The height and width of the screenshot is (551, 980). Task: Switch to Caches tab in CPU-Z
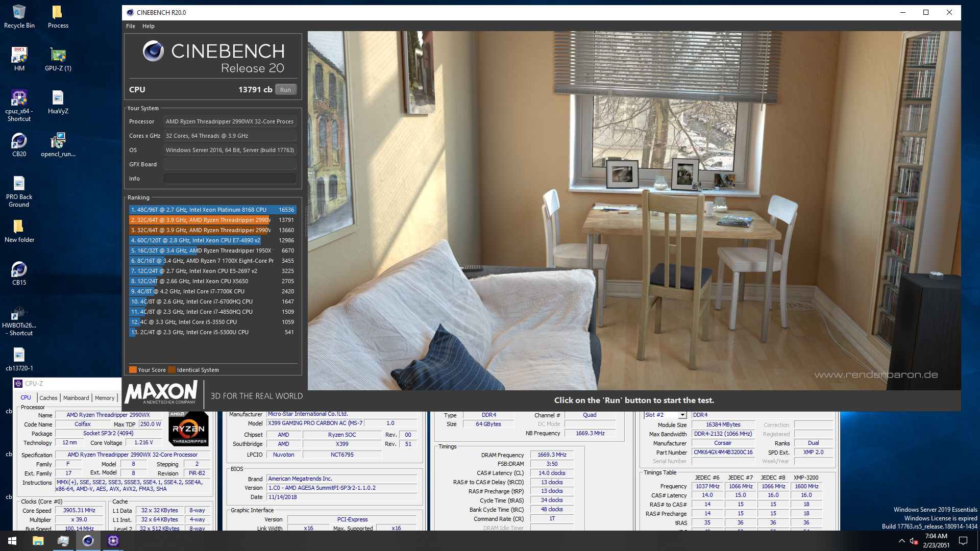[x=48, y=398]
